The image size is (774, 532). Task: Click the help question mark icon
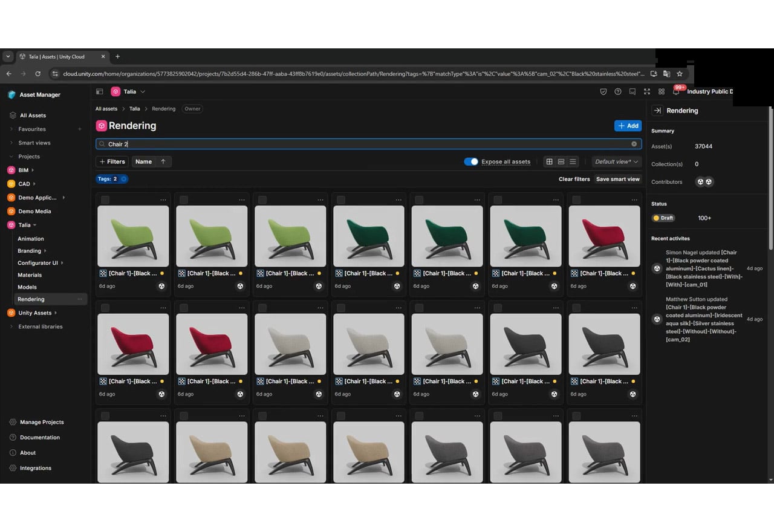tap(617, 92)
